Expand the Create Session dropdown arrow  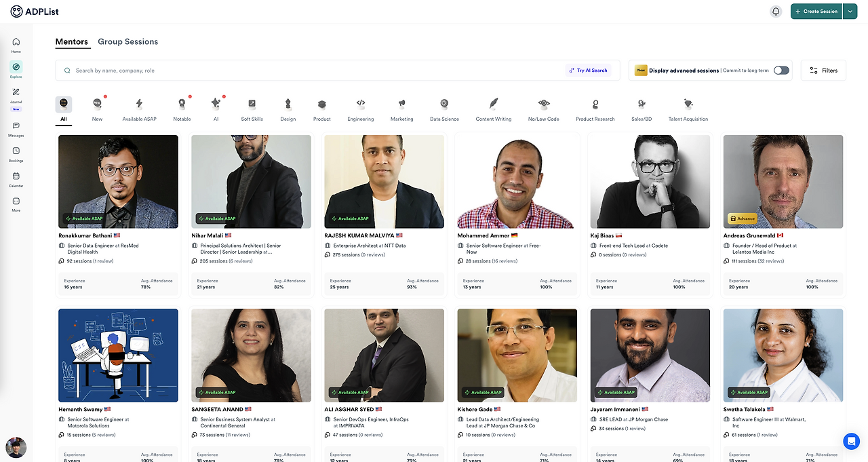tap(850, 12)
